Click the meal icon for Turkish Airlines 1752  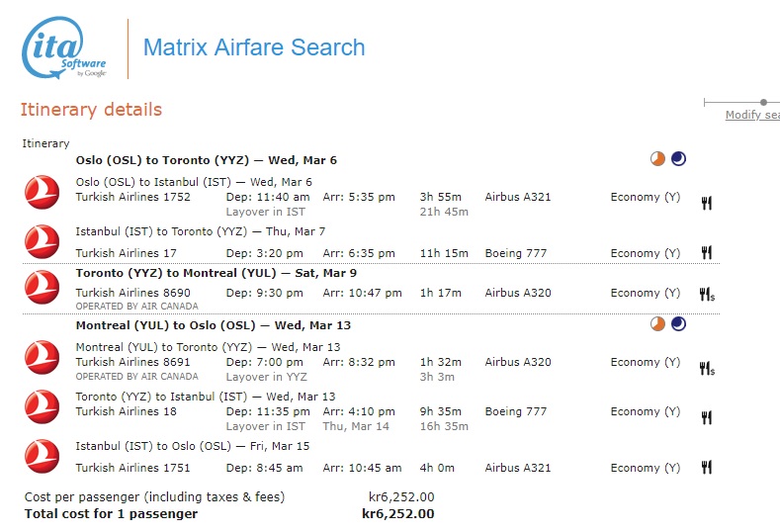[x=707, y=203]
